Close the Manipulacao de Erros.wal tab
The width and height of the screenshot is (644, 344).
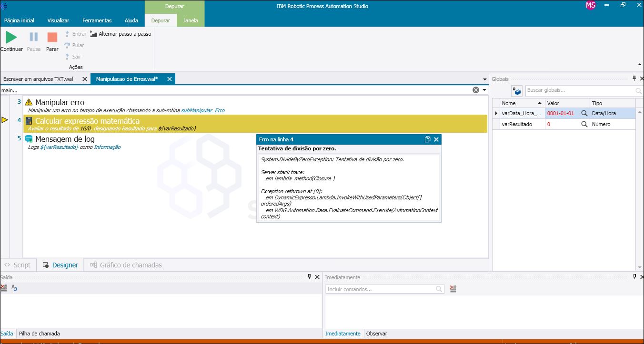click(169, 79)
